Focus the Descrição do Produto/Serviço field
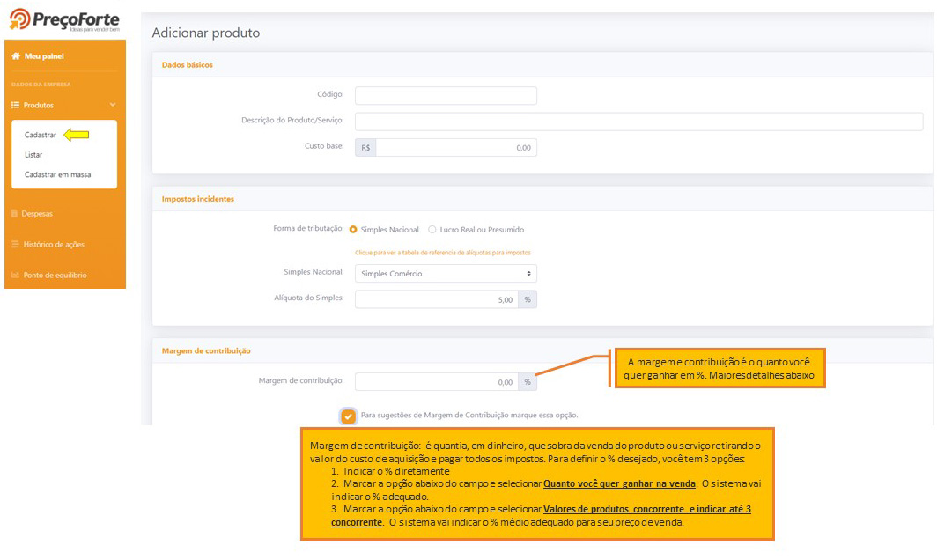Viewport: 952px width, 560px height. [x=638, y=122]
